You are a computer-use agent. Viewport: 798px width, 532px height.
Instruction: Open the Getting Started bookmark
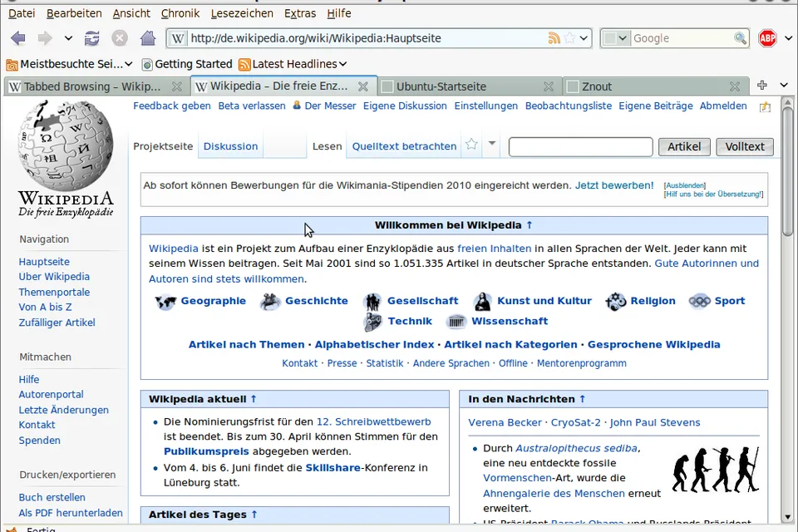(x=187, y=64)
